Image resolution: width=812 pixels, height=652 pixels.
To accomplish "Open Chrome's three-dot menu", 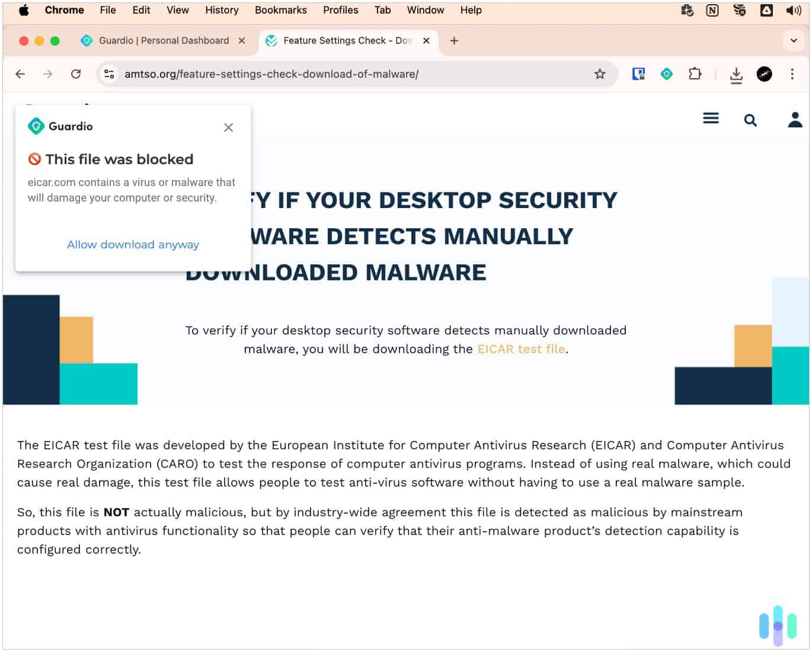I will tap(792, 74).
